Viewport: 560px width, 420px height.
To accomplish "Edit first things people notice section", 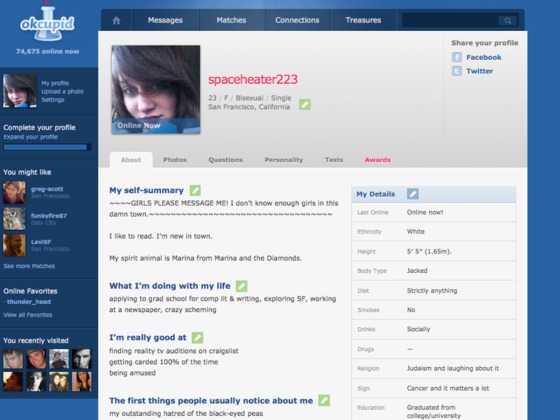I will click(324, 400).
